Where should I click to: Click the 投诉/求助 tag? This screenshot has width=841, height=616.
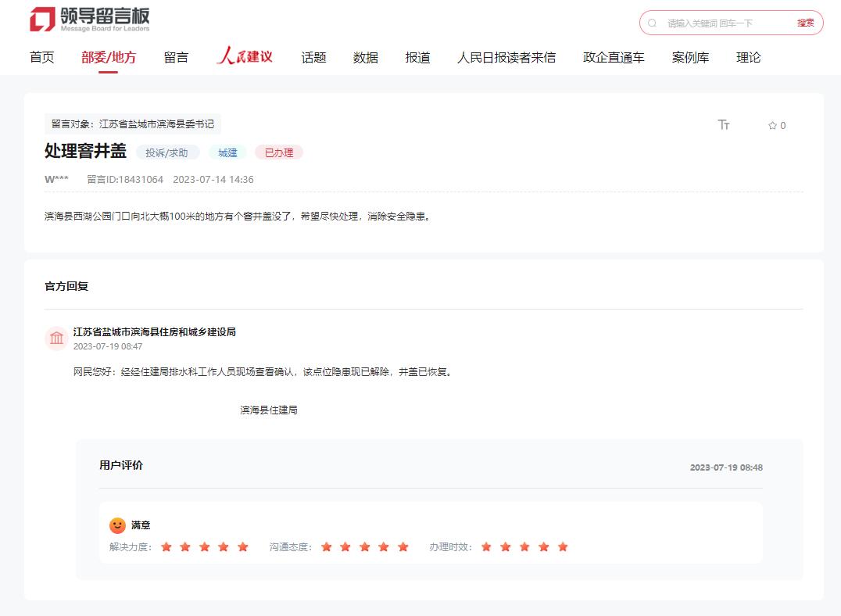coord(167,152)
